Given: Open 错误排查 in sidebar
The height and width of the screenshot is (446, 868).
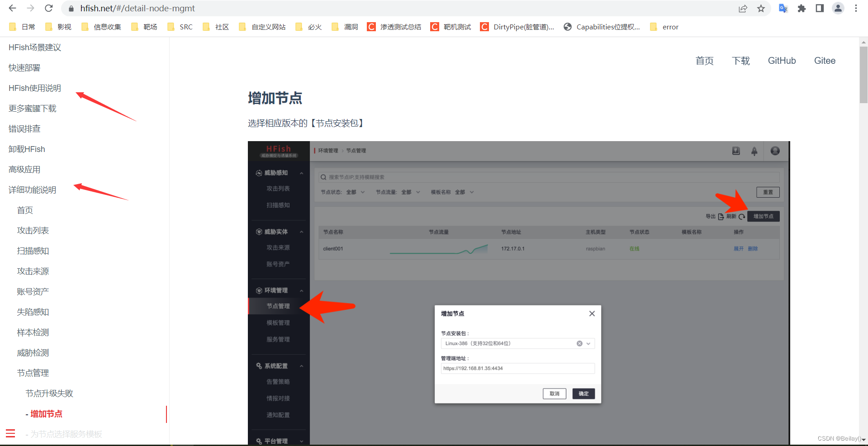Looking at the screenshot, I should (24, 129).
